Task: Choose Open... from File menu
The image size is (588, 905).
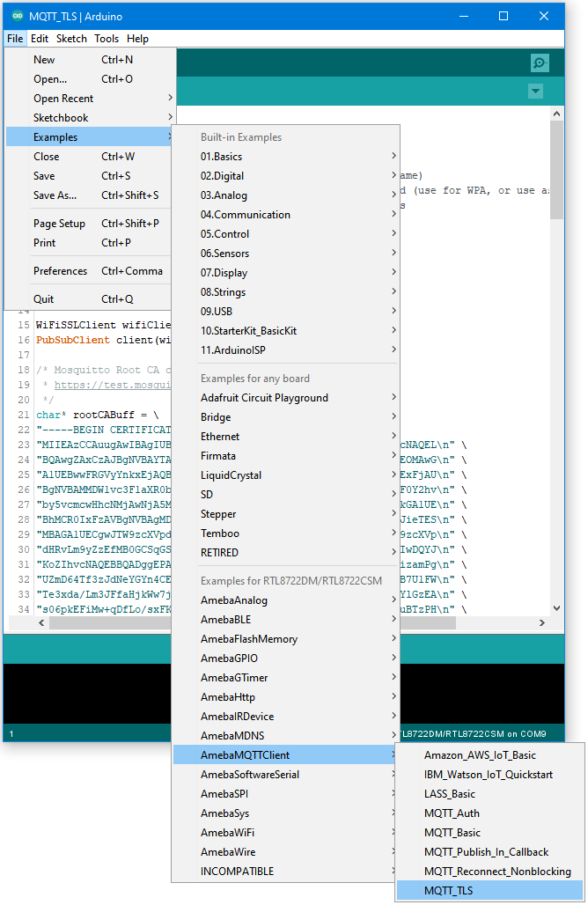Action: tap(90, 79)
